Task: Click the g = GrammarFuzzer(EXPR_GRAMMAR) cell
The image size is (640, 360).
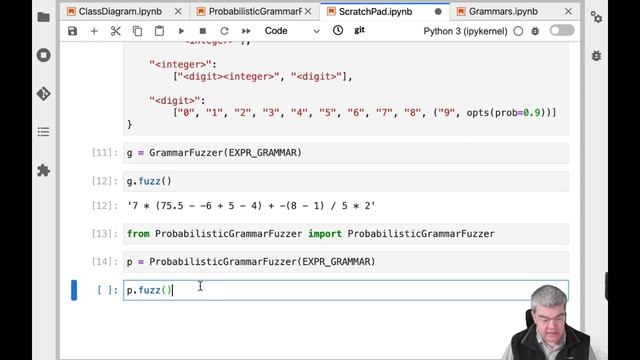Action: coord(346,153)
